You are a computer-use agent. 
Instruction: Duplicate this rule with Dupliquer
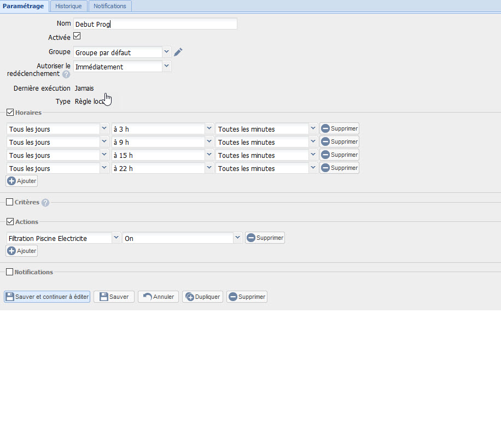point(202,297)
